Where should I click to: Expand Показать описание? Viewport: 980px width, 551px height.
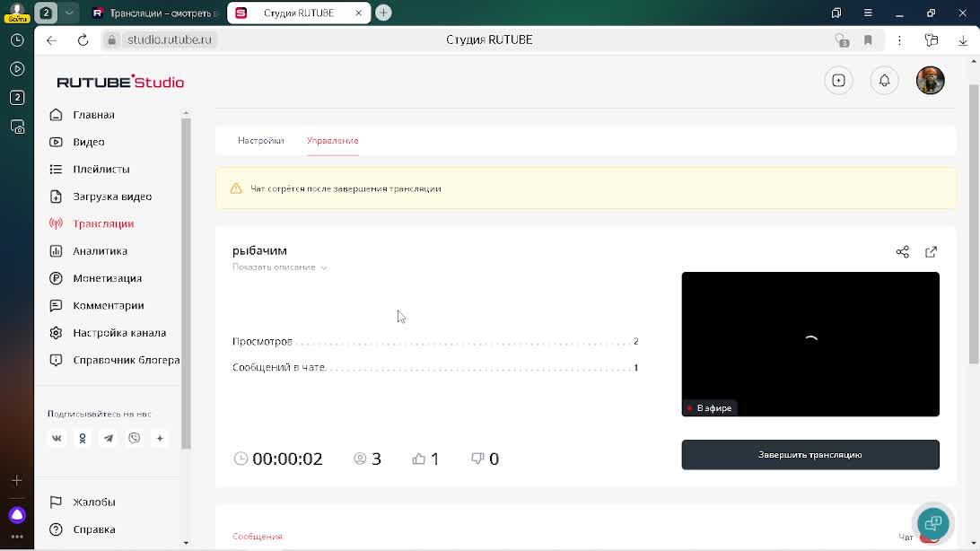(279, 267)
